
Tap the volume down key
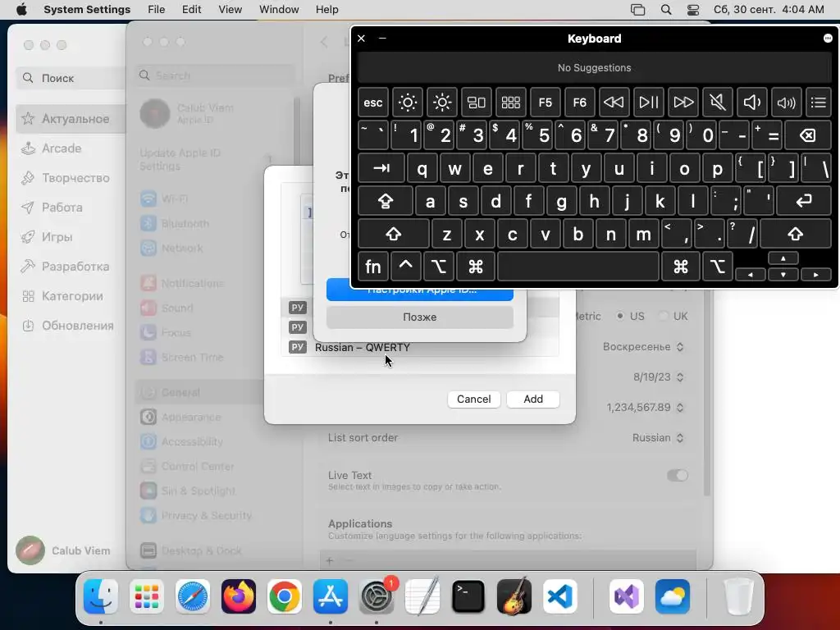751,103
